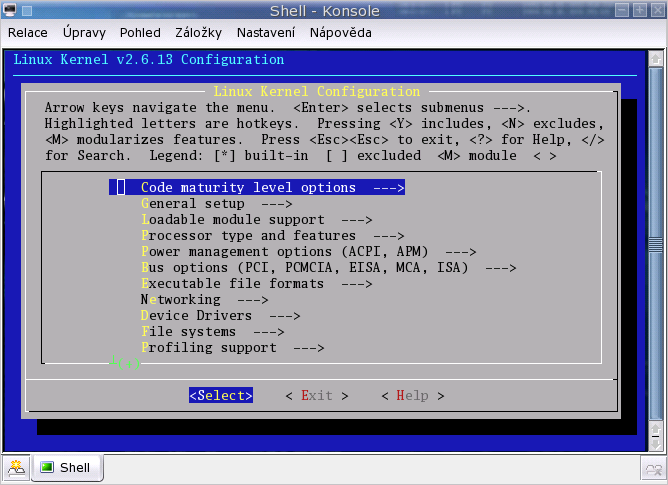The height and width of the screenshot is (485, 668).
Task: Select Networking submenu entry
Action: pyautogui.click(x=204, y=300)
